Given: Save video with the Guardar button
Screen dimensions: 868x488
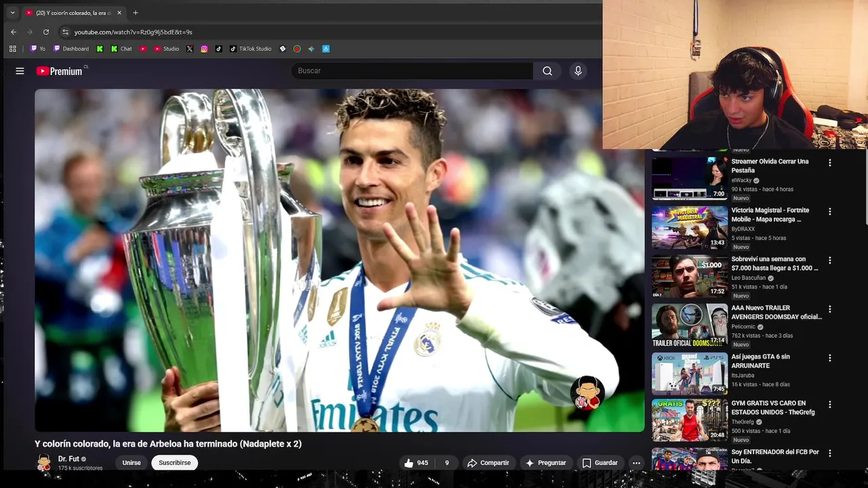Looking at the screenshot, I should point(600,463).
